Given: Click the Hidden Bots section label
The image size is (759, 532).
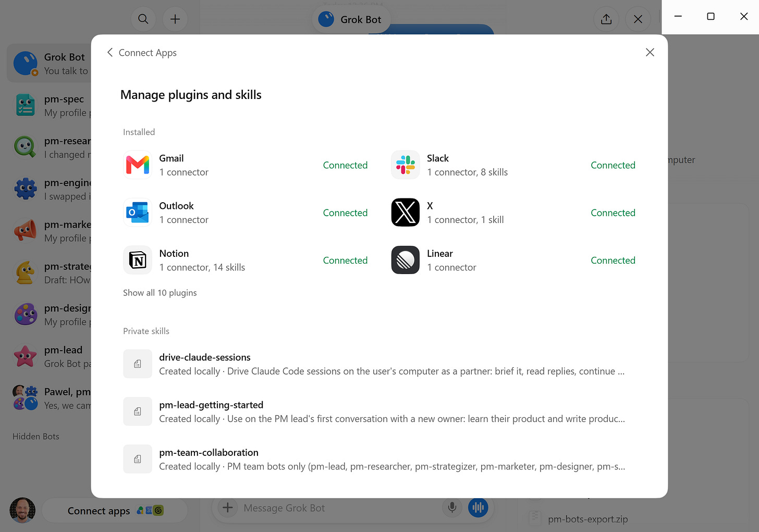Looking at the screenshot, I should pyautogui.click(x=36, y=437).
